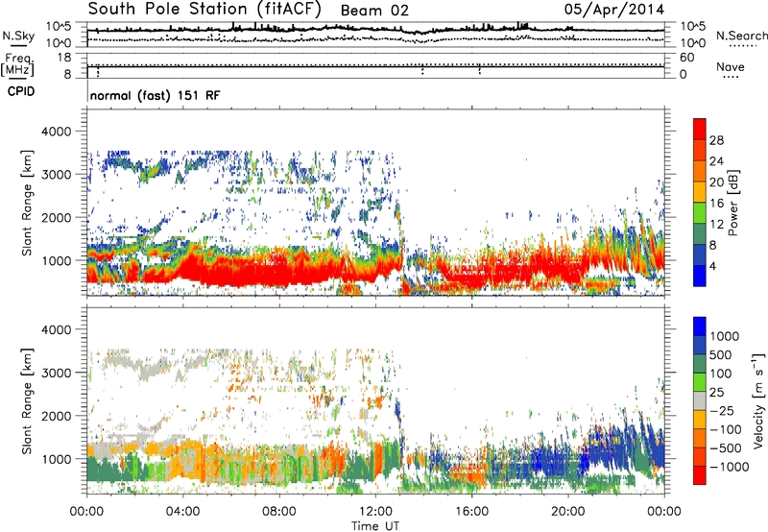Click the date '05/Apr/2014'
Screen dimensions: 768x532
(614, 10)
